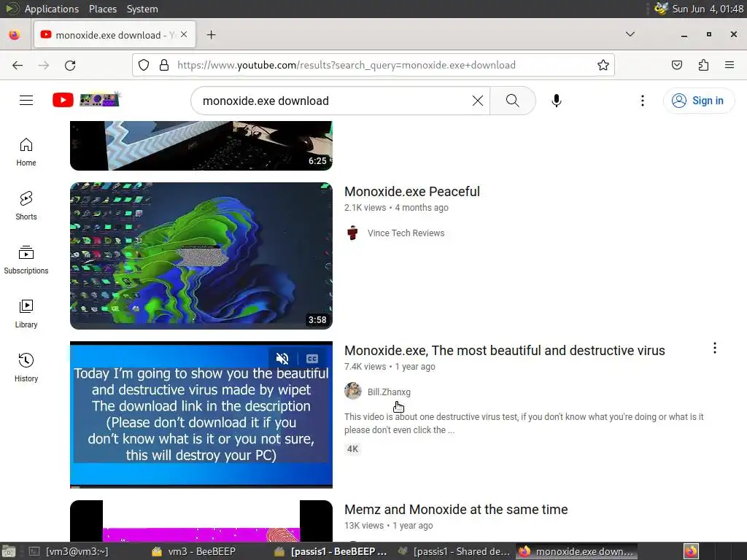Click the clock showing Sun Jun 4
This screenshot has height=560, width=747.
pyautogui.click(x=708, y=9)
